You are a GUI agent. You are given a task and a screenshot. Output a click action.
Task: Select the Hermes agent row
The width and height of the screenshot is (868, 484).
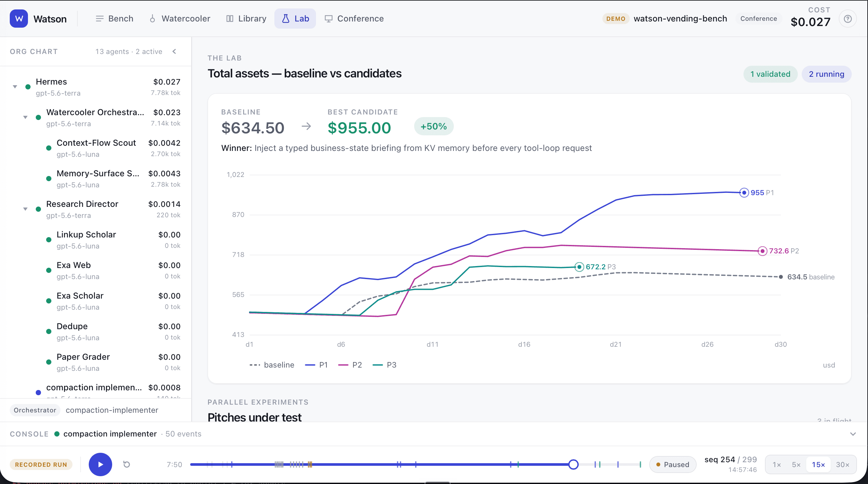(x=96, y=87)
